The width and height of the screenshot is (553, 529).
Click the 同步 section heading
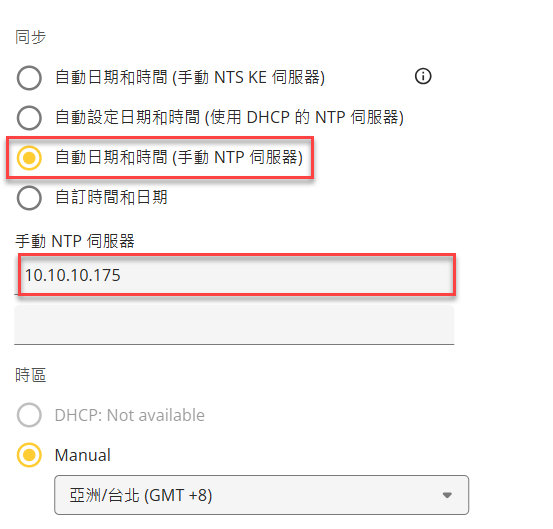click(x=30, y=37)
